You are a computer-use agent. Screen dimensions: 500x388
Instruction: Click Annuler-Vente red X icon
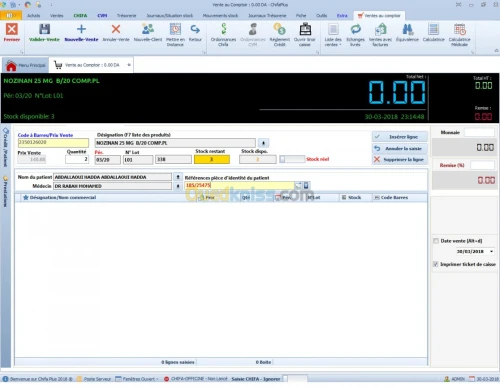point(116,29)
